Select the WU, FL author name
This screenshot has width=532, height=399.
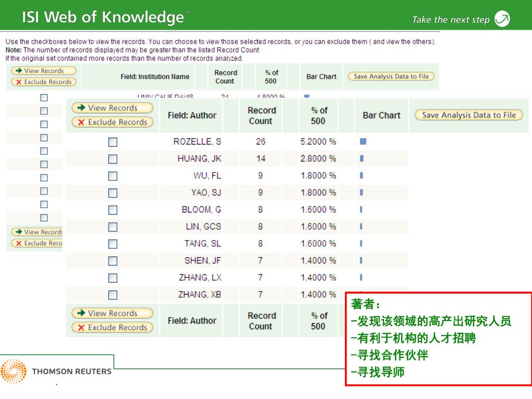click(207, 176)
